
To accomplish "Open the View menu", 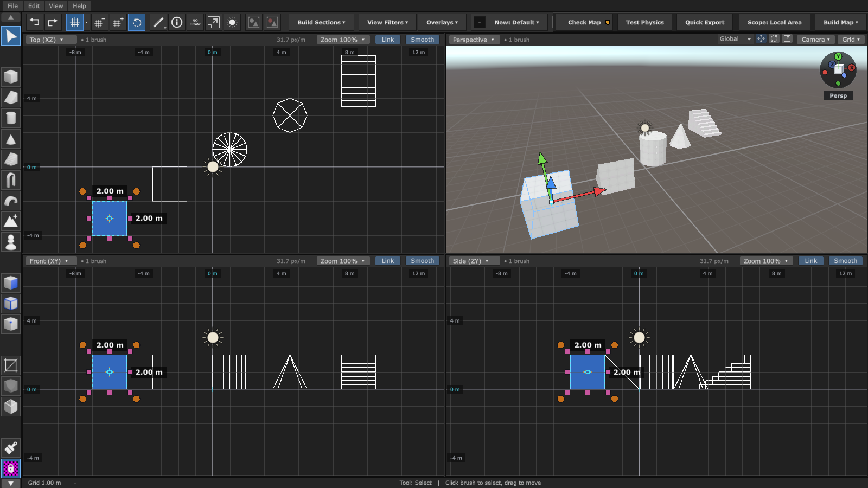I will [56, 6].
